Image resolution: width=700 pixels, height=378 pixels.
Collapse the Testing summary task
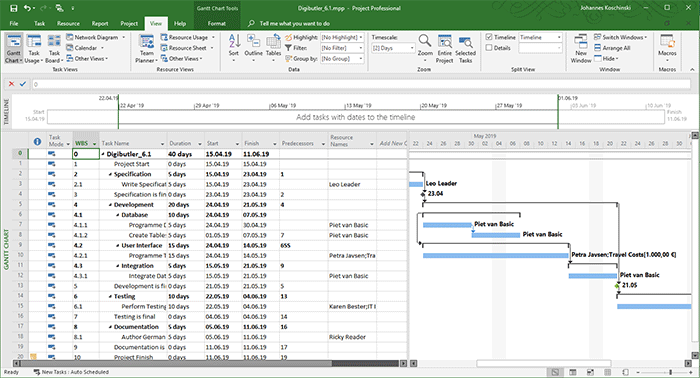(110, 296)
